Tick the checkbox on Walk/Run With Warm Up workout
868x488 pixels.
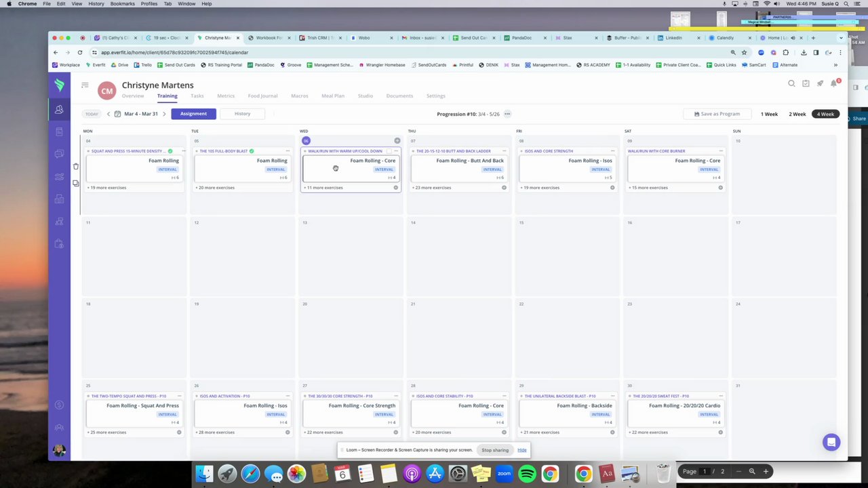point(389,151)
